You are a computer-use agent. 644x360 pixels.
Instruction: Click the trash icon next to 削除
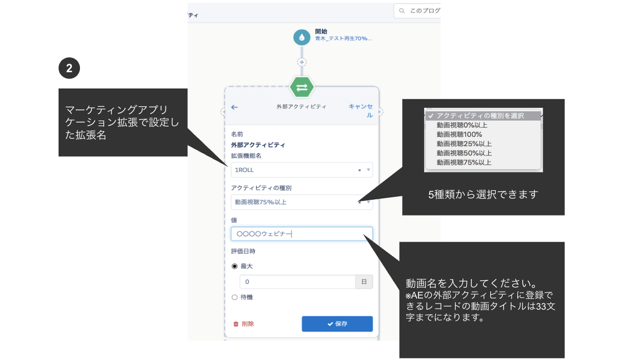(x=236, y=323)
